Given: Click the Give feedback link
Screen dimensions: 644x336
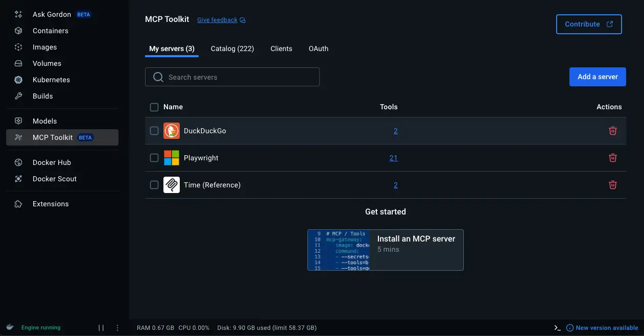Looking at the screenshot, I should click(217, 20).
